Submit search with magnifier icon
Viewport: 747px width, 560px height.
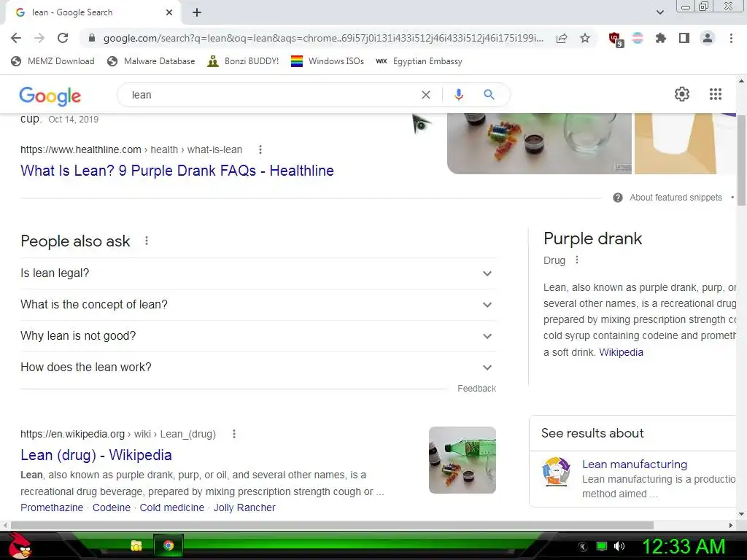coord(489,95)
